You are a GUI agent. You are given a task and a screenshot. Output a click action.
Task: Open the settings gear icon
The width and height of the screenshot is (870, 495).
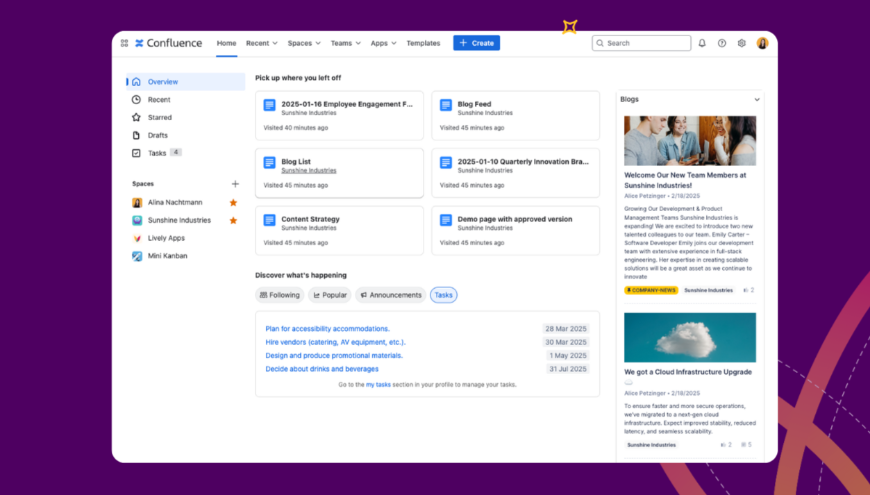pos(742,43)
